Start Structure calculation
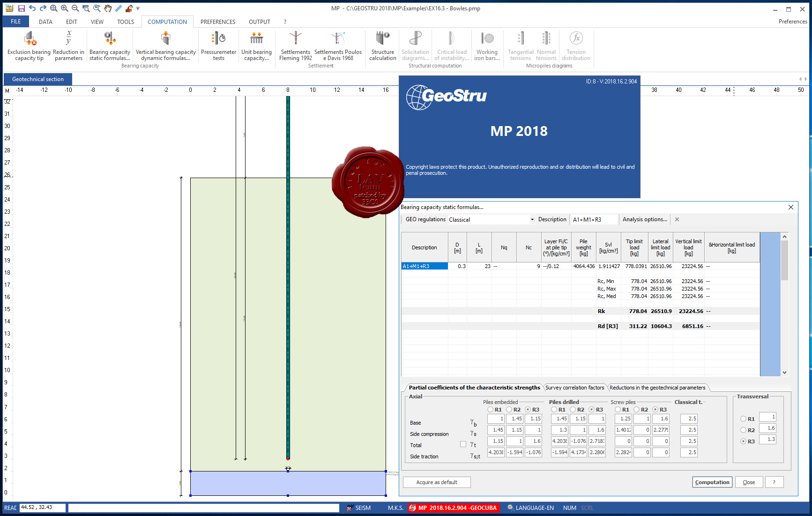 (x=383, y=46)
